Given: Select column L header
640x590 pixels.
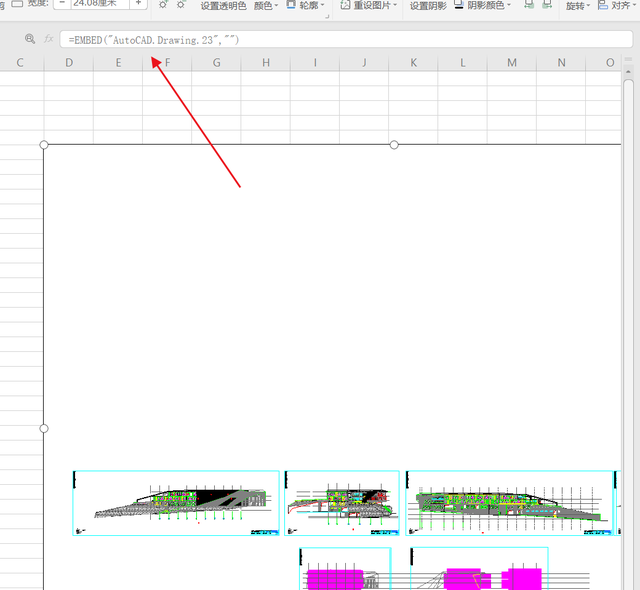Looking at the screenshot, I should (x=462, y=62).
